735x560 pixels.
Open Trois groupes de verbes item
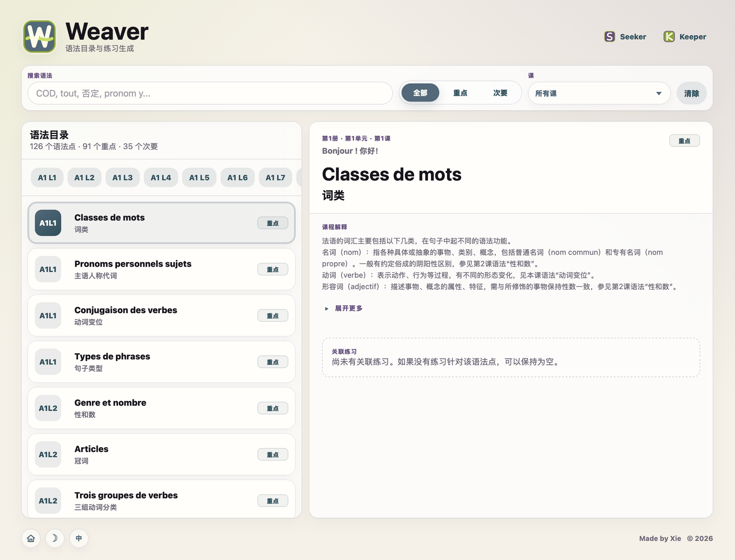coord(161,499)
